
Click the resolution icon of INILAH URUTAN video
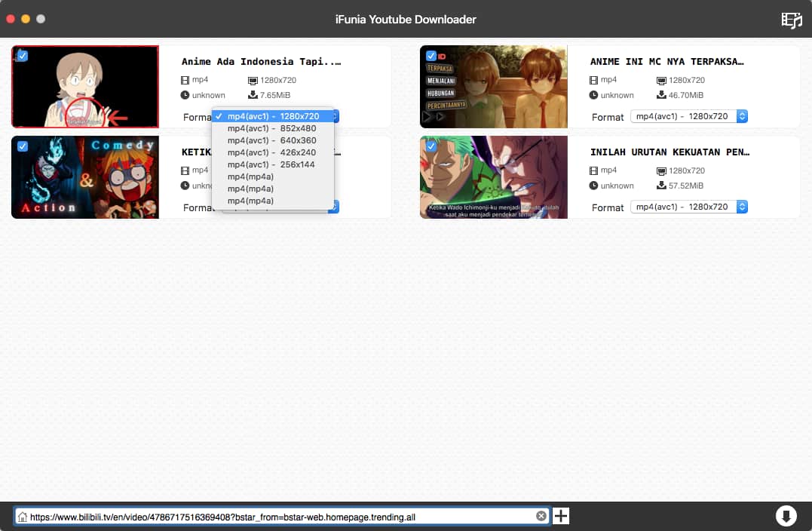661,170
